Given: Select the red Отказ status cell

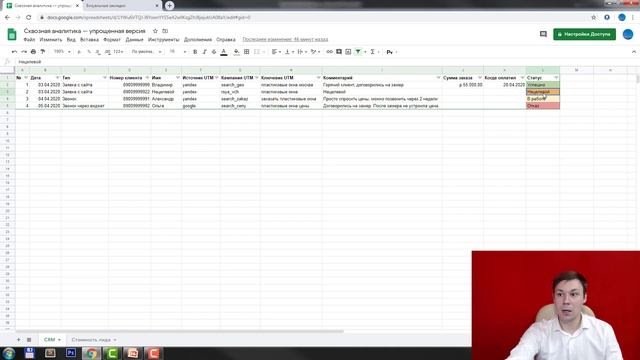Looking at the screenshot, I should pos(542,106).
